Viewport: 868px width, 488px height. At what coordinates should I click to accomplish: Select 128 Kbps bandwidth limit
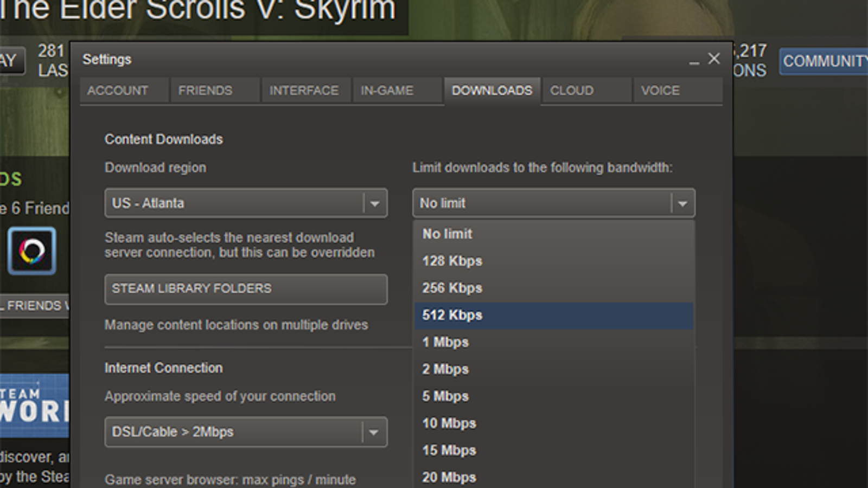coord(554,261)
